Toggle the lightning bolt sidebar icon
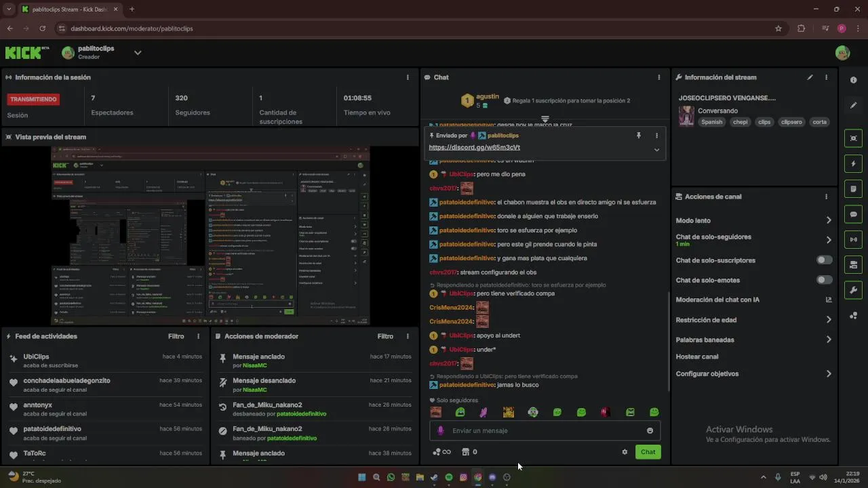Screen dimensions: 868x488 pyautogui.click(x=853, y=163)
